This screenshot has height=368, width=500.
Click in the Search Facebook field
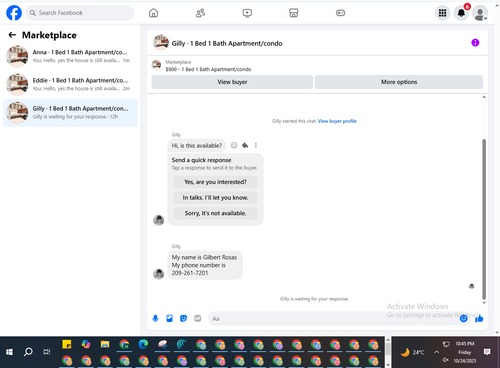click(x=80, y=13)
